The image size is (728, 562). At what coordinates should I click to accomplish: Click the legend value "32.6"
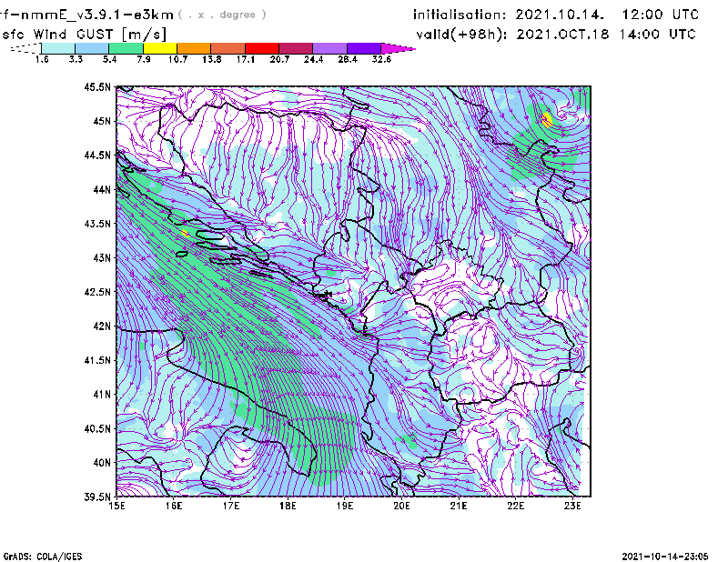pos(381,59)
